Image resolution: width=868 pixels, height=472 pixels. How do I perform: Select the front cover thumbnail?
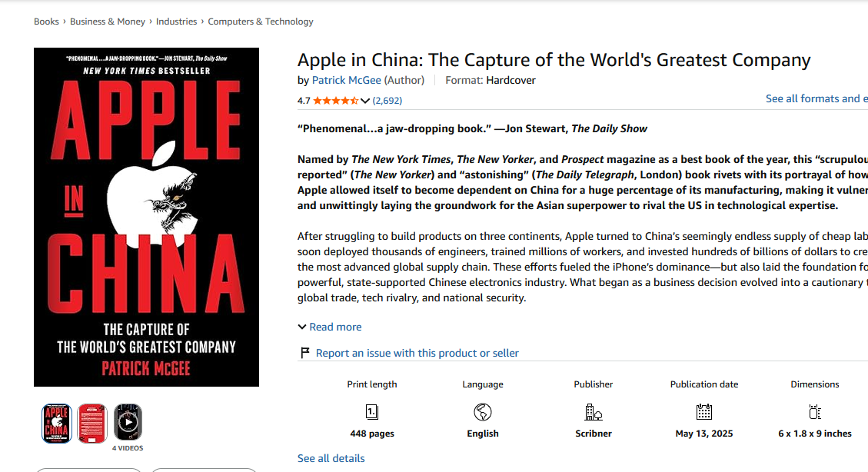coord(57,424)
